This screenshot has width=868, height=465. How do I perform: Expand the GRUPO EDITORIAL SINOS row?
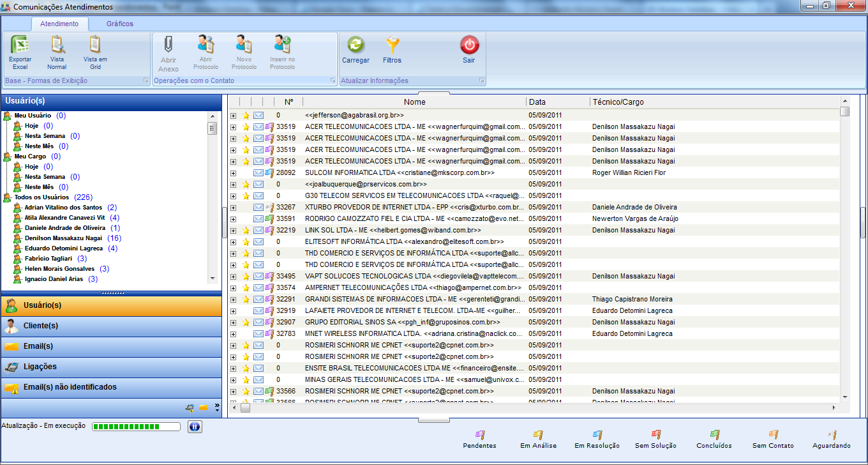click(233, 323)
